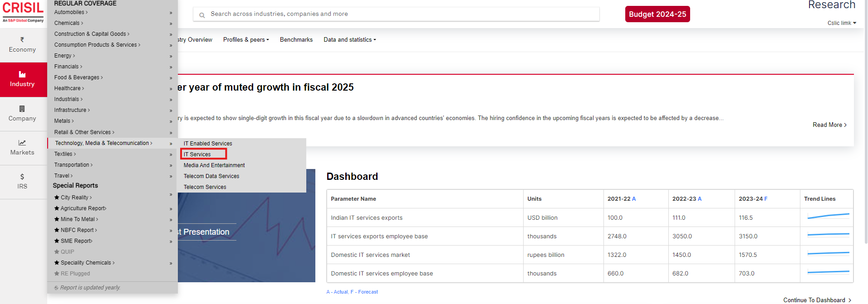This screenshot has height=304, width=868.
Task: Expand the Automobiles category
Action: coord(69,12)
